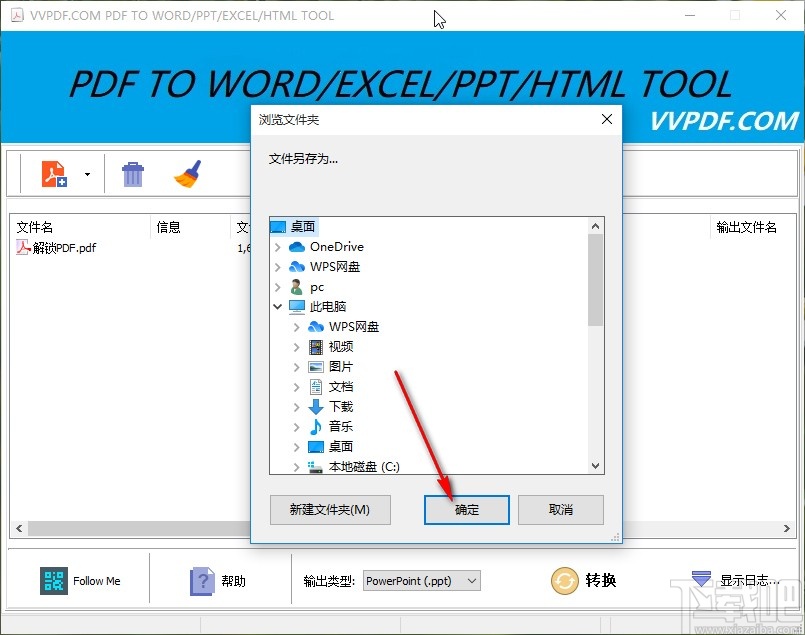Click the 显示日志 log triangle icon
The image size is (805, 635).
click(703, 580)
